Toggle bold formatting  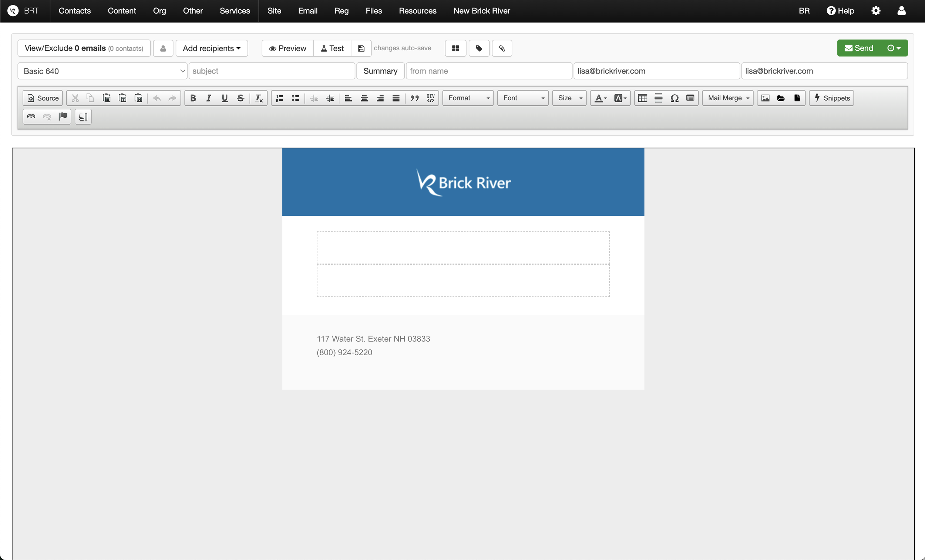point(193,98)
